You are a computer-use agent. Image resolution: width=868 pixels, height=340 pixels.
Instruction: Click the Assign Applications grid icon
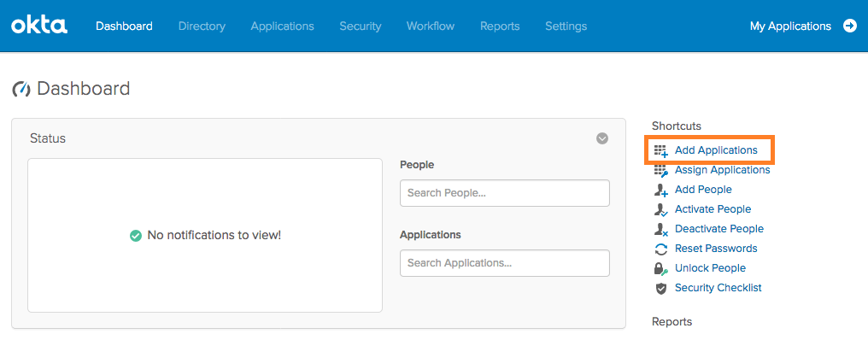point(661,171)
